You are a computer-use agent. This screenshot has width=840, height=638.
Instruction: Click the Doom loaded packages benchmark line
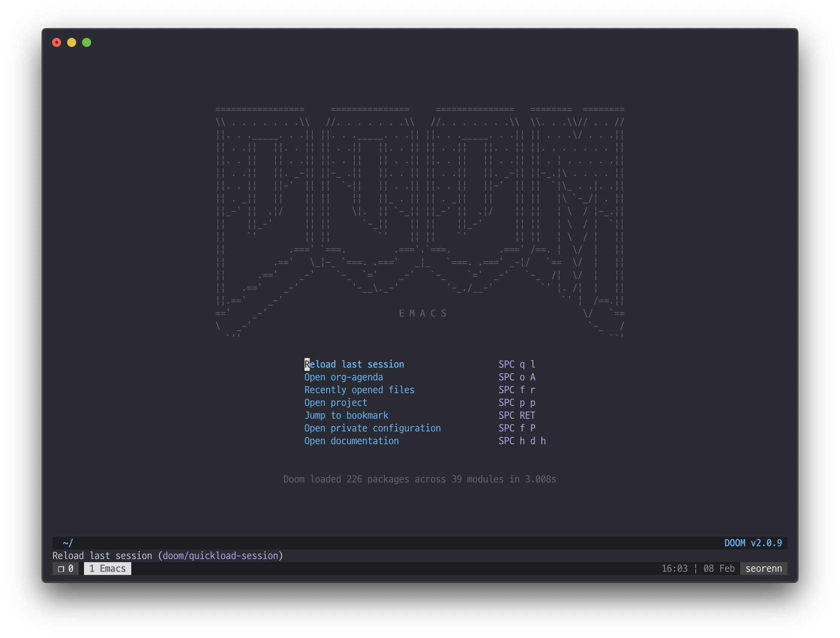[x=420, y=479]
